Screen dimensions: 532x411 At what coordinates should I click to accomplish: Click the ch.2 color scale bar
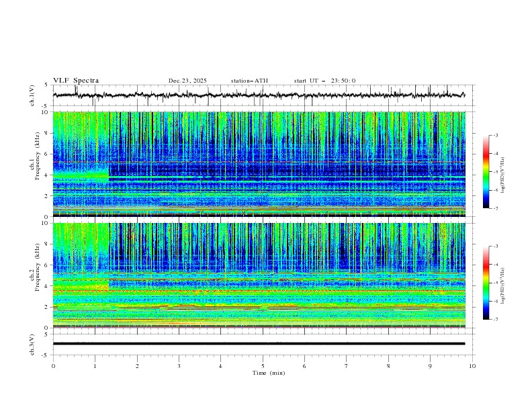[x=486, y=283]
